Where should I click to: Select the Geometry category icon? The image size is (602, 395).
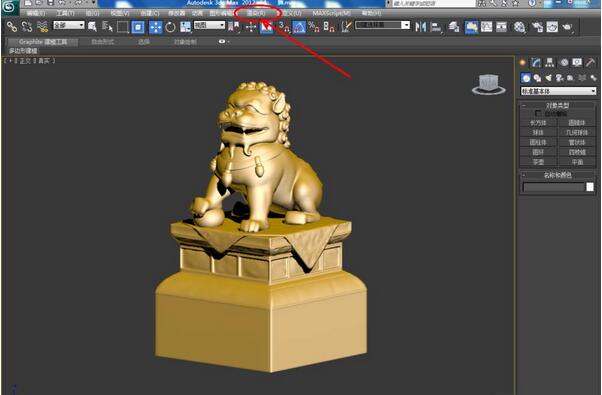click(526, 78)
